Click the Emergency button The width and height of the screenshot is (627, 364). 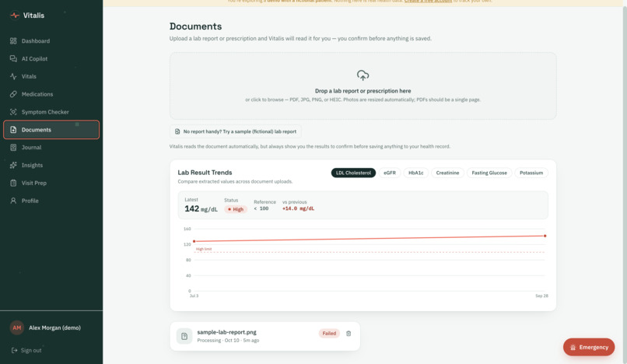coord(589,347)
